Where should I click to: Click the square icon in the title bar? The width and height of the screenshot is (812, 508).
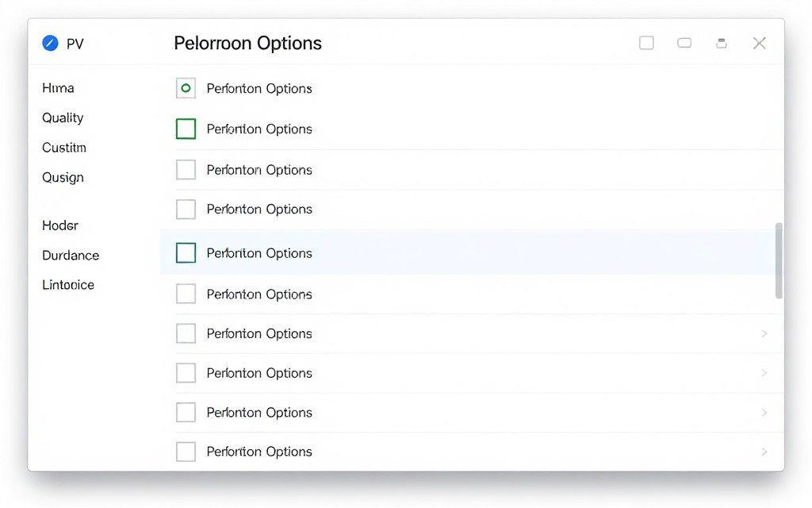pos(646,43)
